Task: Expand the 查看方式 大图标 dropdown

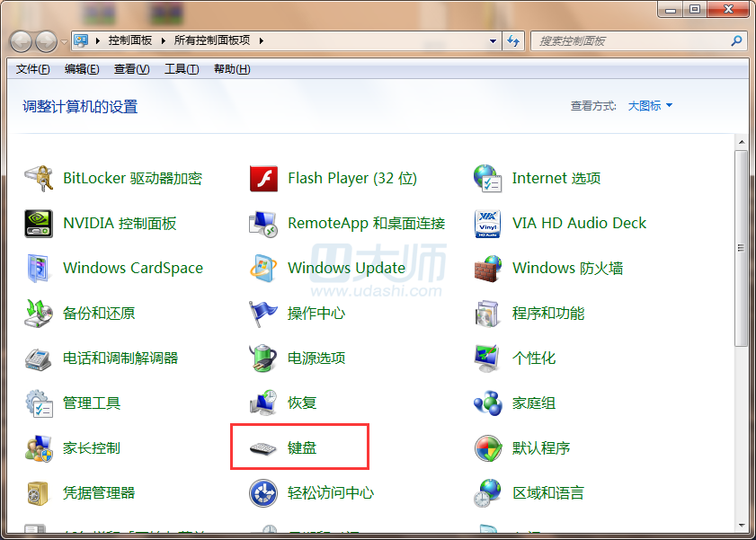Action: point(650,106)
